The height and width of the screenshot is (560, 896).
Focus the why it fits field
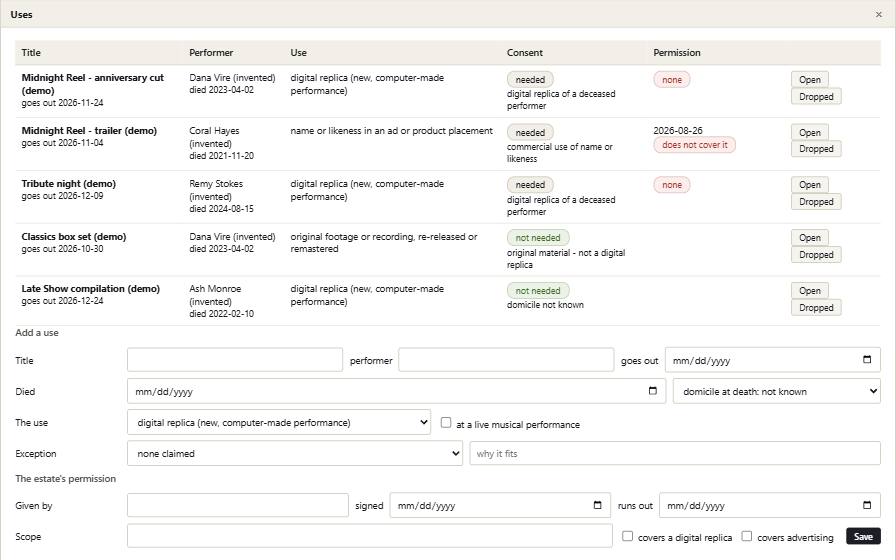click(x=675, y=453)
